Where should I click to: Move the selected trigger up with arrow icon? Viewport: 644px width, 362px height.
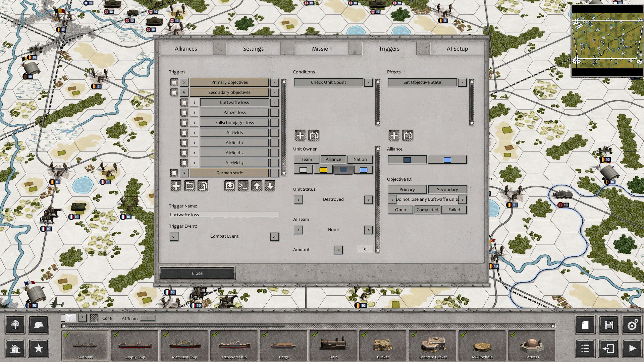tap(257, 186)
